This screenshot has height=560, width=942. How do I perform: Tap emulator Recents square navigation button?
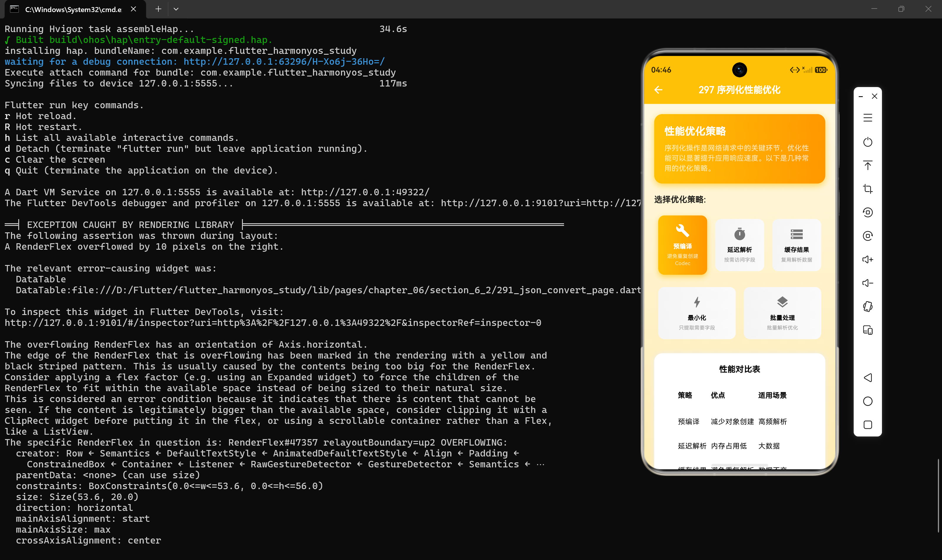[x=868, y=424]
